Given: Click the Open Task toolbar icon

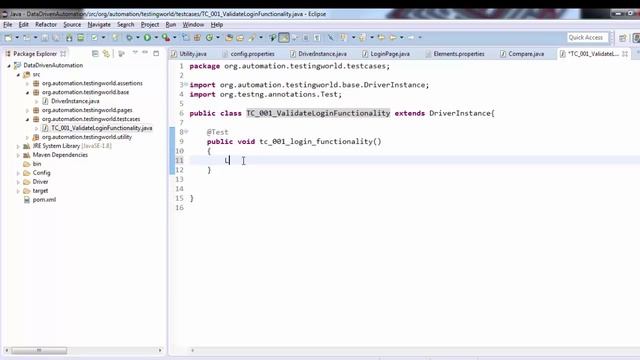Looking at the screenshot, I should [x=240, y=38].
